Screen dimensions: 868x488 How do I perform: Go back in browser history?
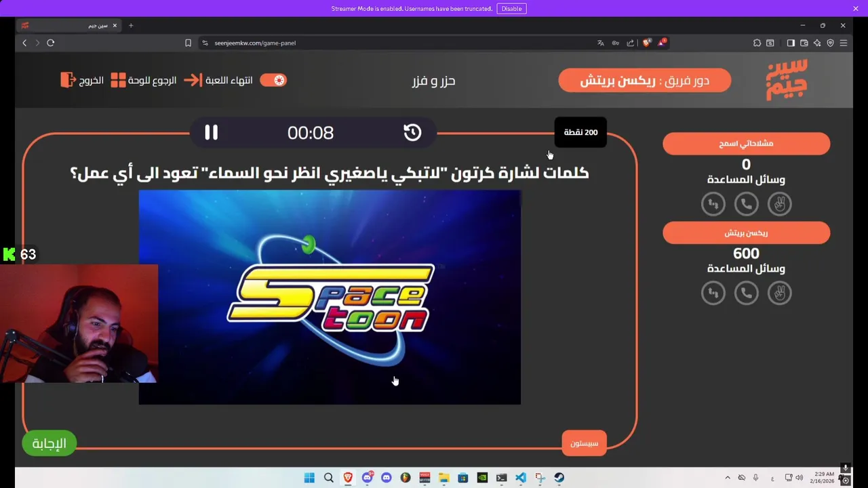[x=24, y=43]
